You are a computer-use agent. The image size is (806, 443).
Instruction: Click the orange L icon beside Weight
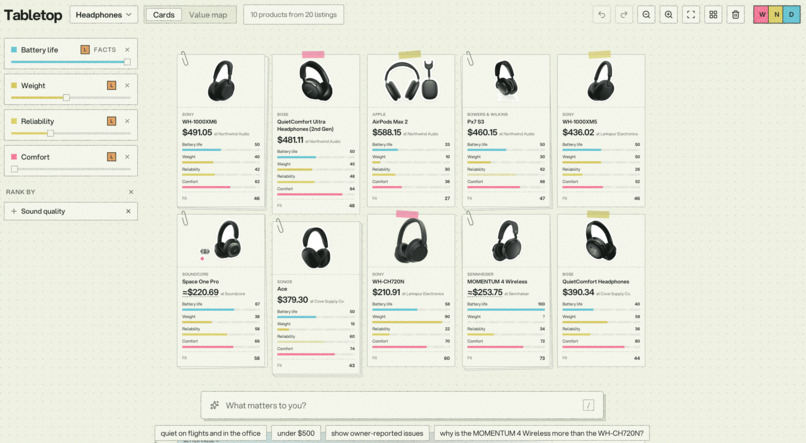point(111,85)
